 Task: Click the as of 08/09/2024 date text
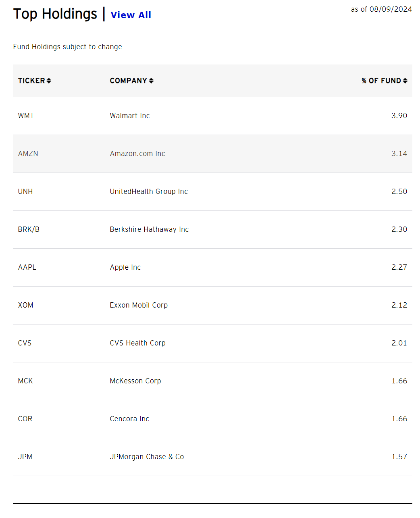coord(381,8)
